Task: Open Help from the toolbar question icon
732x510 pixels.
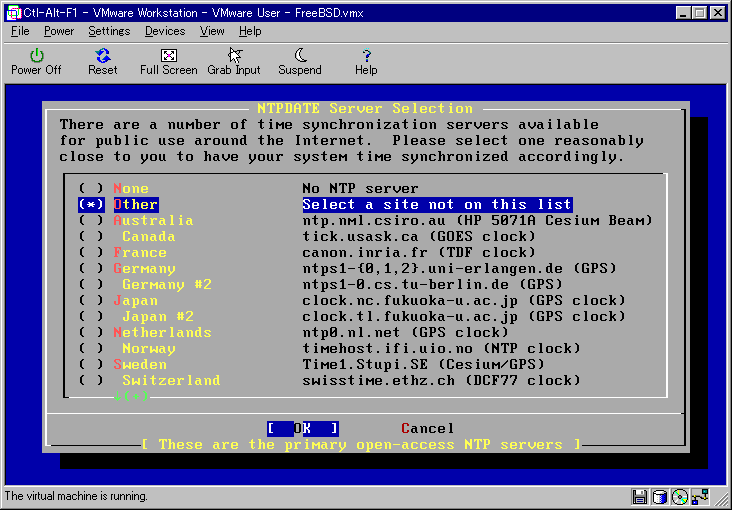Action: click(366, 56)
